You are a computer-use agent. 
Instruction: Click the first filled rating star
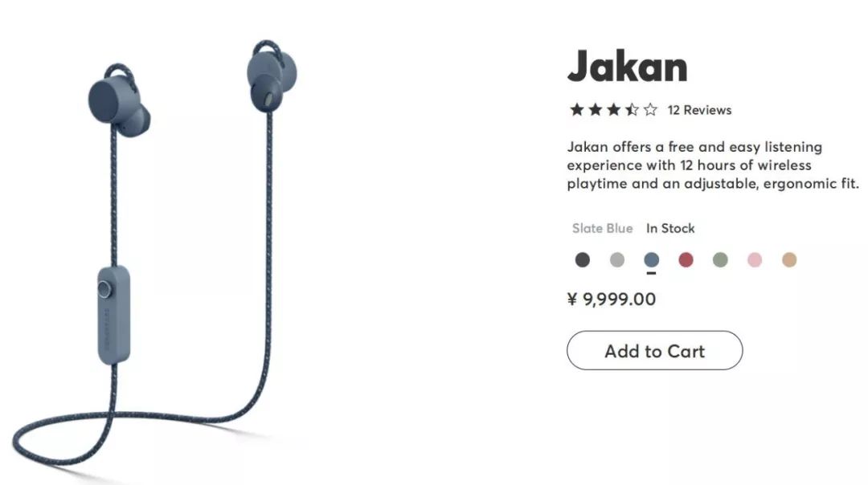click(x=577, y=109)
